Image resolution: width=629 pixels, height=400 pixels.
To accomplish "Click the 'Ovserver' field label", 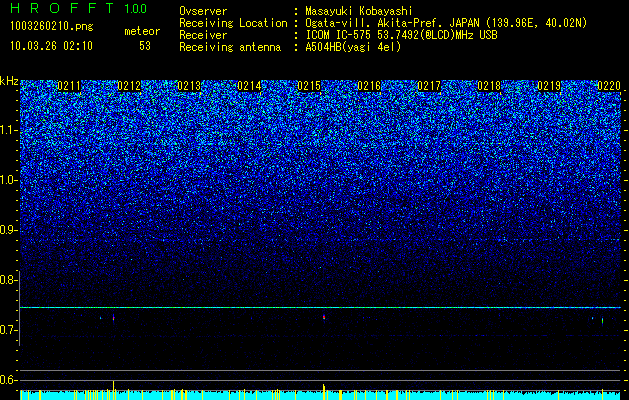I will [x=203, y=11].
